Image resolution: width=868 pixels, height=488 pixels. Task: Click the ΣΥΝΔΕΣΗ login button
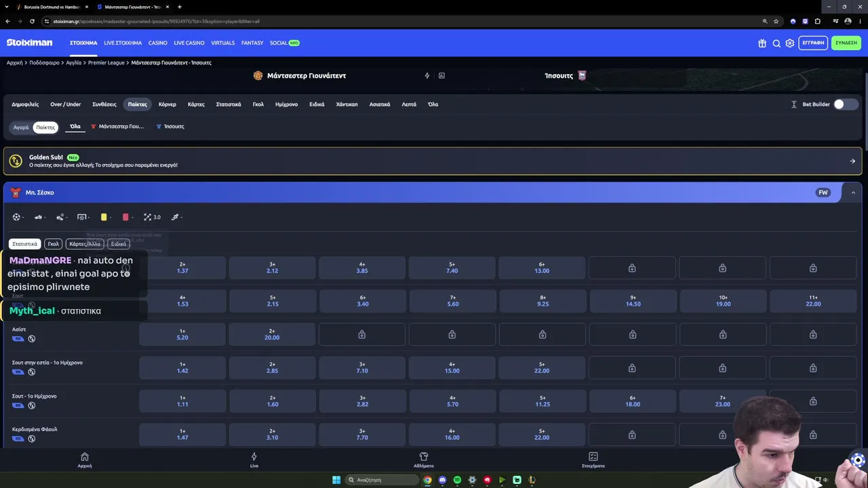coord(846,43)
